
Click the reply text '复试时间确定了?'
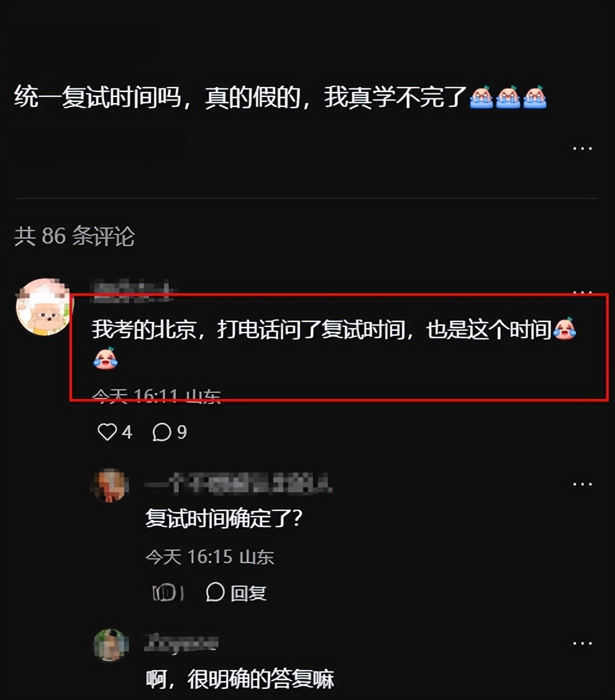pyautogui.click(x=224, y=518)
